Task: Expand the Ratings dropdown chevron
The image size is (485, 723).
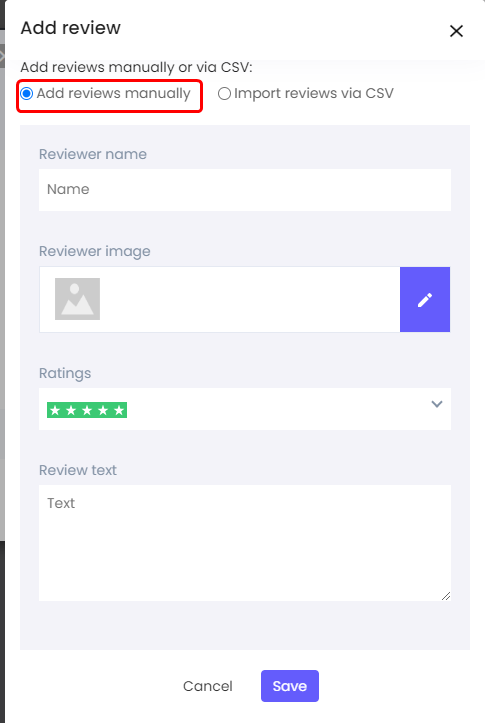Action: 437,404
